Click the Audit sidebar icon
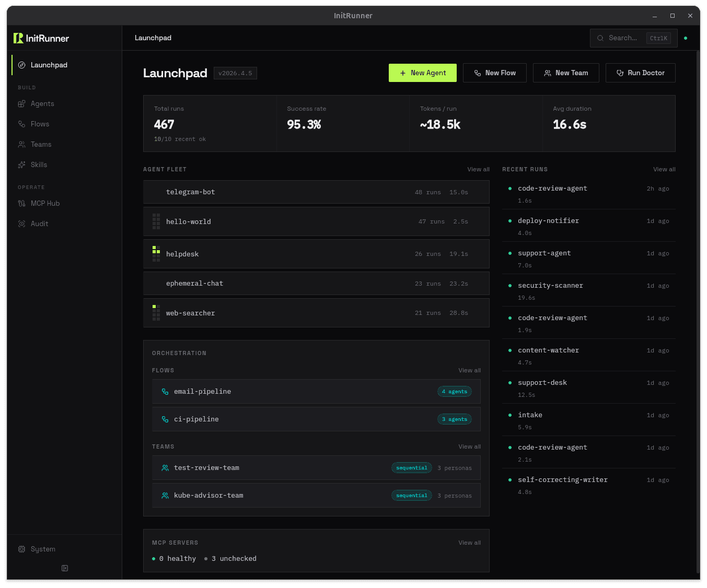The image size is (707, 588). tap(22, 224)
